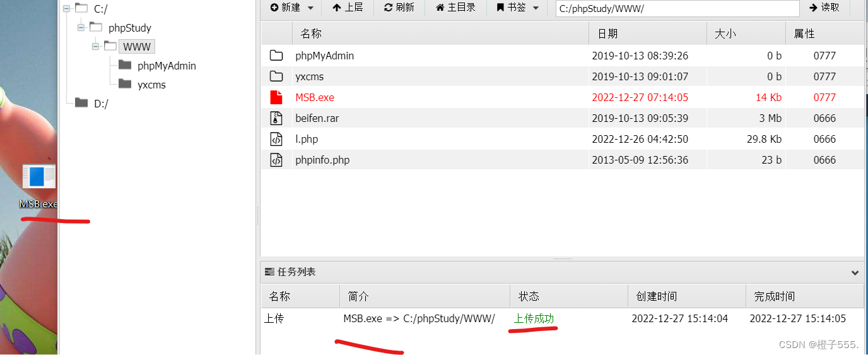Click the 读取 read path button
The width and height of the screenshot is (868, 355).
coord(824,8)
